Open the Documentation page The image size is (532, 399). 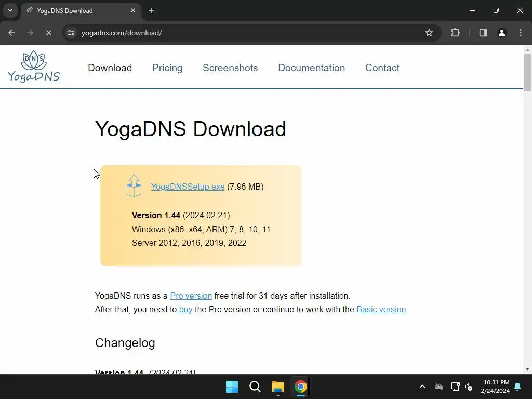tap(312, 68)
